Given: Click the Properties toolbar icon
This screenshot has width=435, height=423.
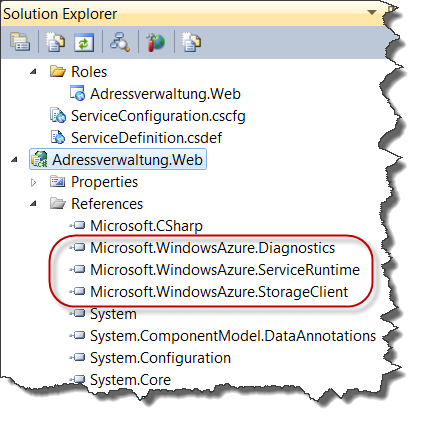Looking at the screenshot, I should pos(20,42).
